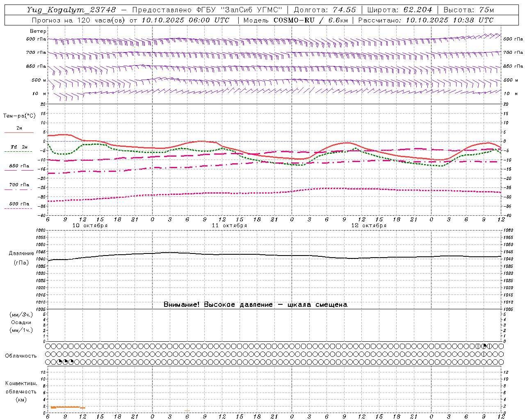
Task: Click the right-side 500 гПа wind label
Action: point(513,39)
